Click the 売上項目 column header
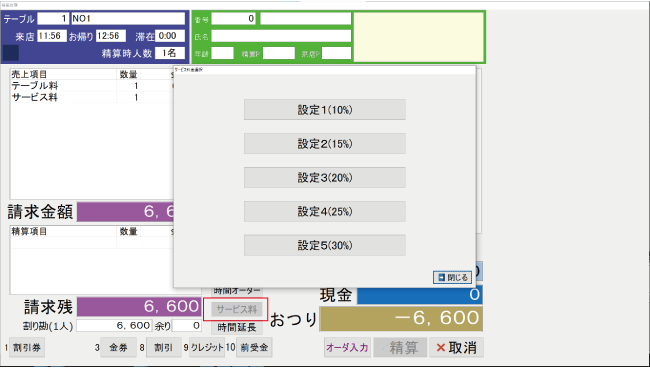 [x=63, y=75]
